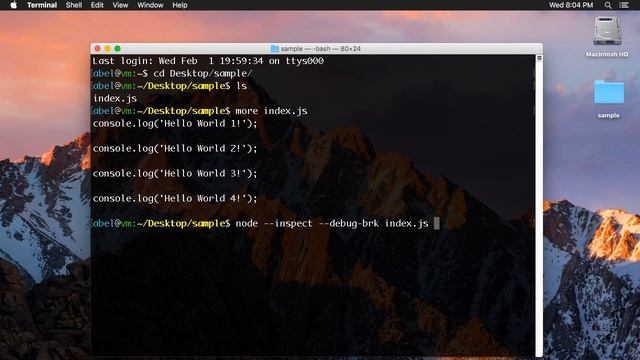Open the View menu
This screenshot has height=360, width=640.
click(120, 5)
